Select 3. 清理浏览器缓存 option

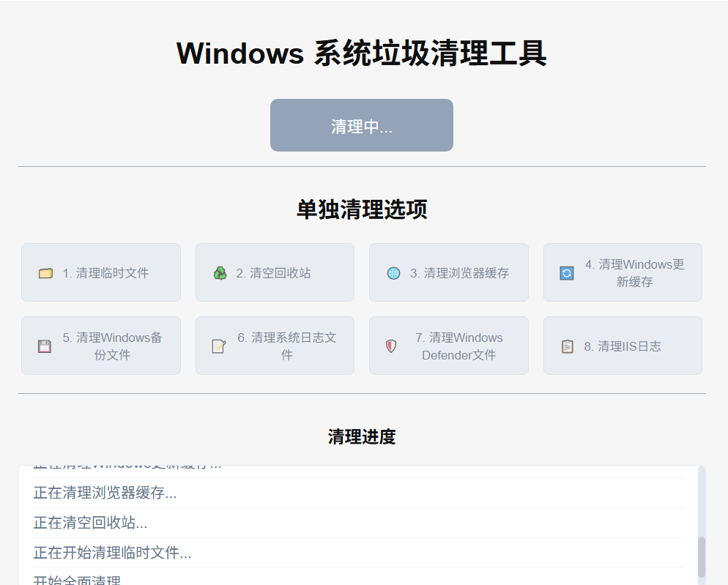[x=448, y=272]
